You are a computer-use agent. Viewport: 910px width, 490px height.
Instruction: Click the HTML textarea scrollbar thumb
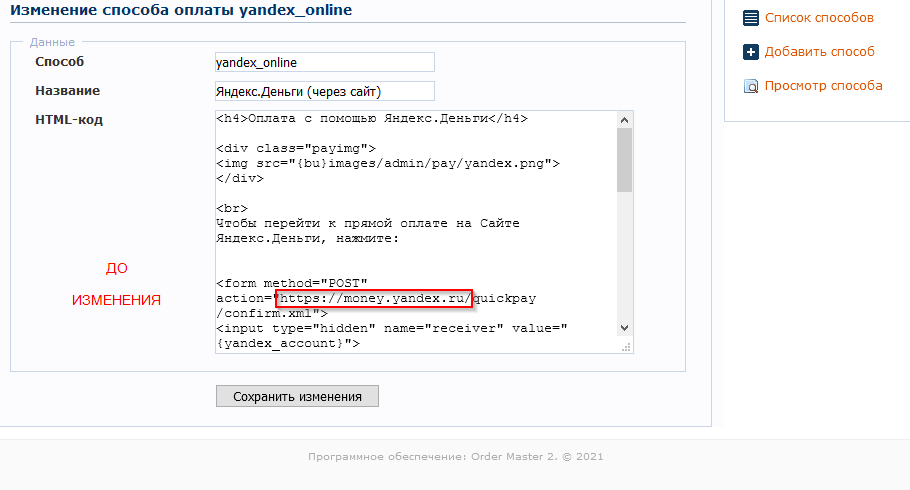[x=624, y=160]
